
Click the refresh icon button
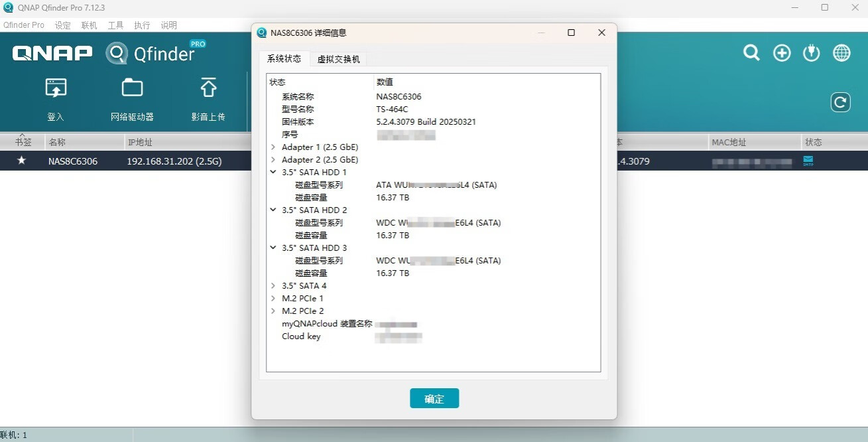tap(841, 102)
